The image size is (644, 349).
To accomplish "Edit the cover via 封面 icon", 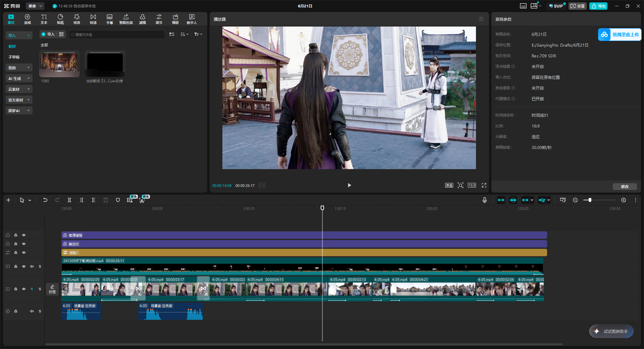I will click(x=52, y=289).
